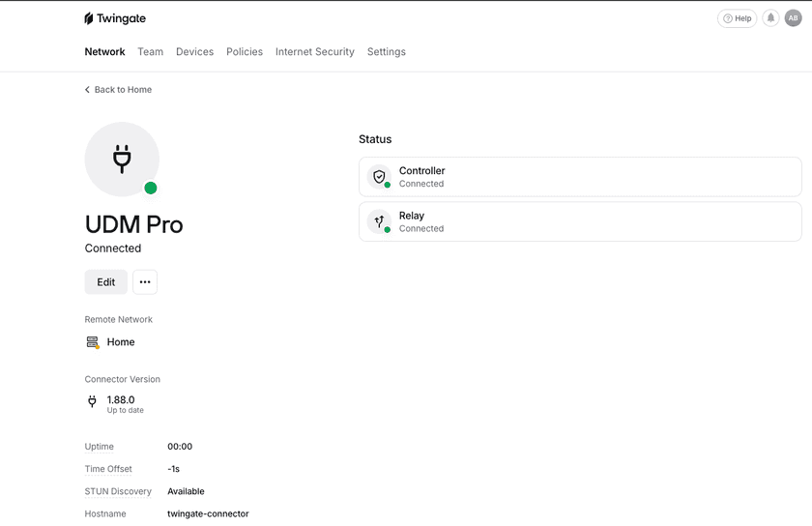Click the Edit button
The width and height of the screenshot is (812, 526).
(x=106, y=282)
